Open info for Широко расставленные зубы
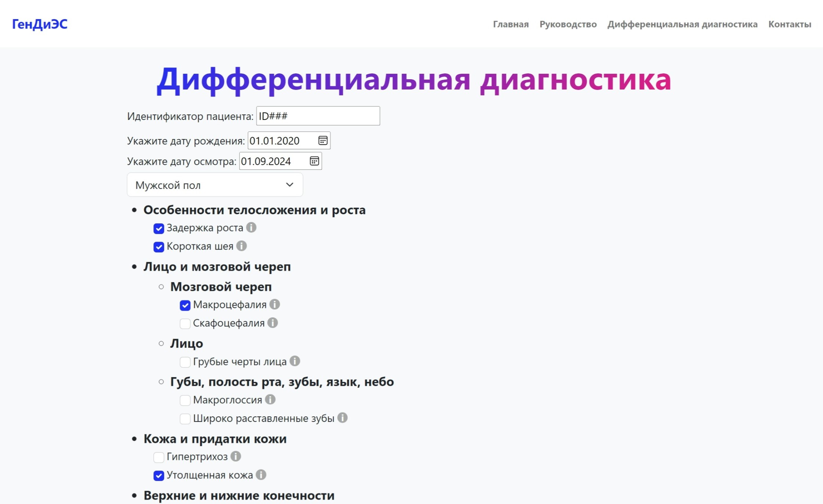The width and height of the screenshot is (823, 504). (x=342, y=418)
